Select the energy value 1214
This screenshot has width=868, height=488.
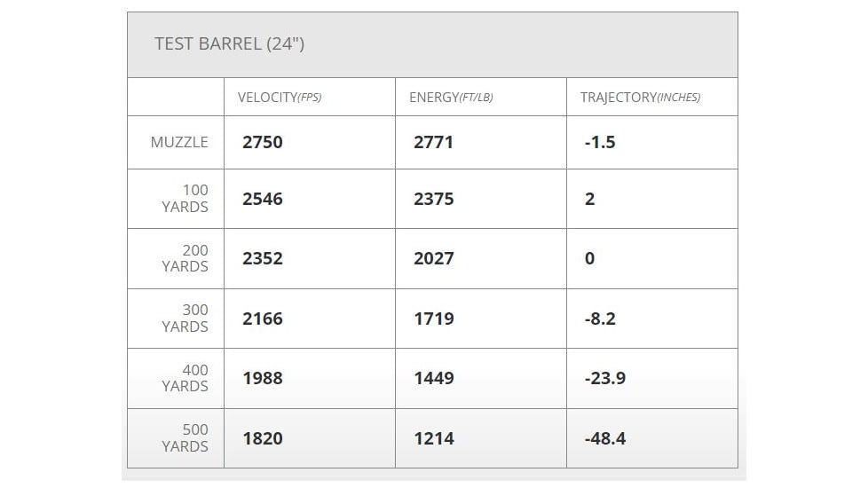433,437
